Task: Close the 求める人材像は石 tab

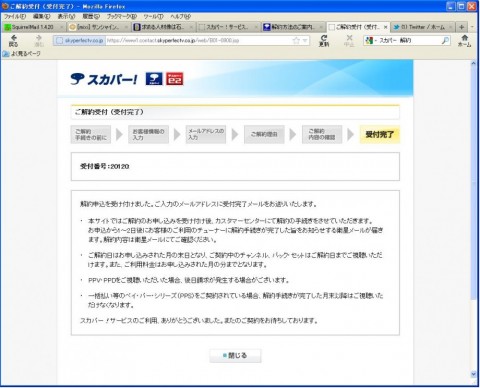Action: click(191, 27)
